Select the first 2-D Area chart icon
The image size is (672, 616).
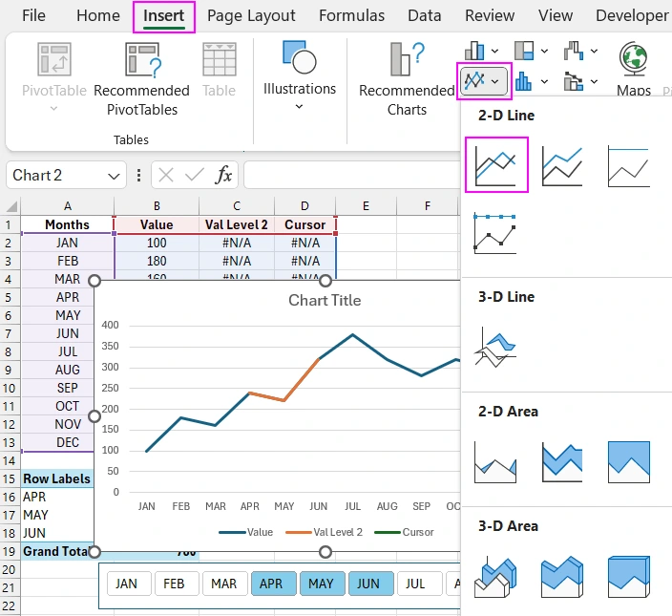coord(495,462)
